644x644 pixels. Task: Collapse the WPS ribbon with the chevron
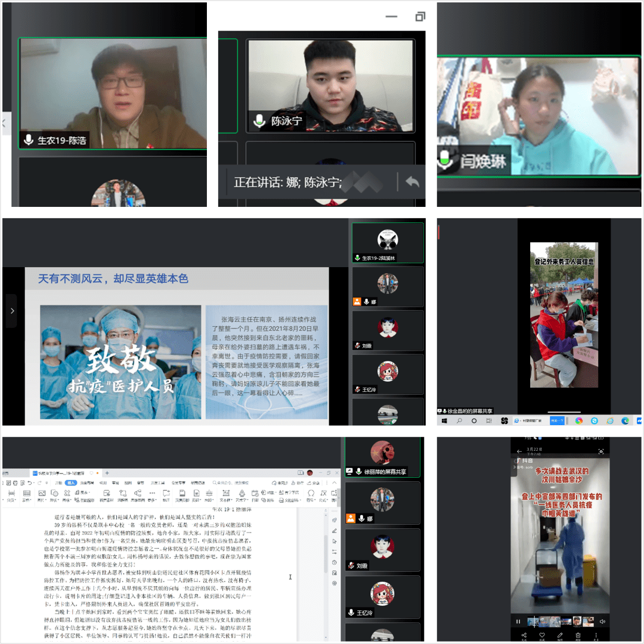(335, 483)
